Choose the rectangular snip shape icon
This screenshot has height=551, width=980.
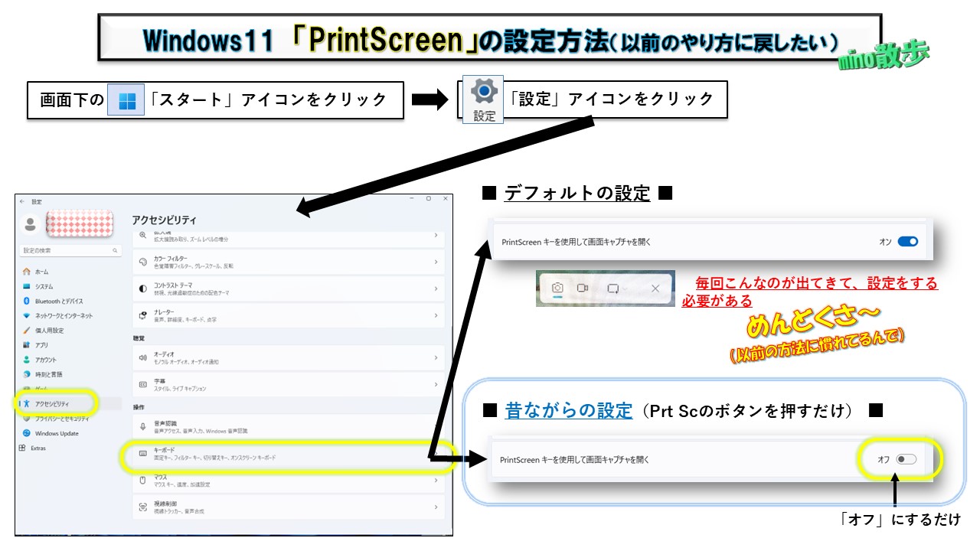(612, 289)
